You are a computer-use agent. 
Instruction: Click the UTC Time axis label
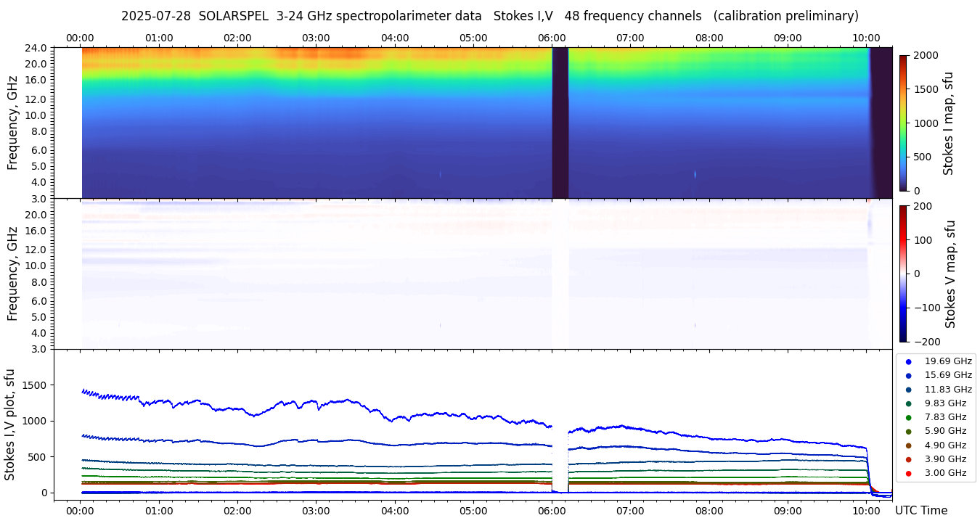[920, 511]
